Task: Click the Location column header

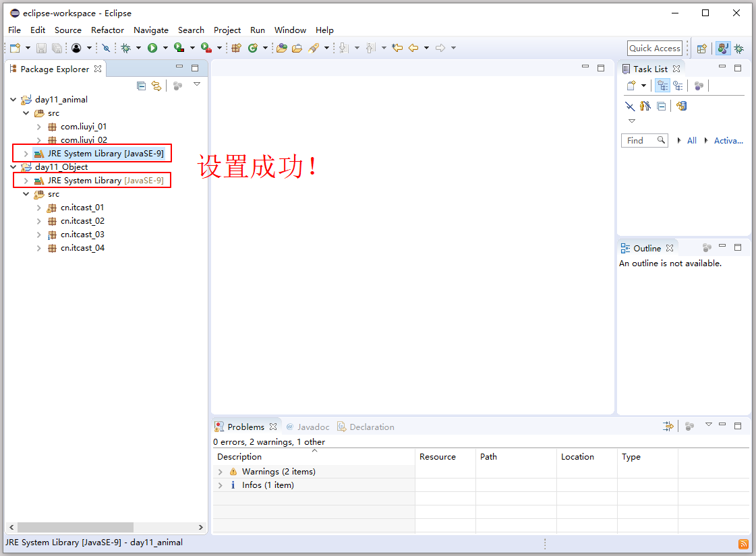Action: 587,457
